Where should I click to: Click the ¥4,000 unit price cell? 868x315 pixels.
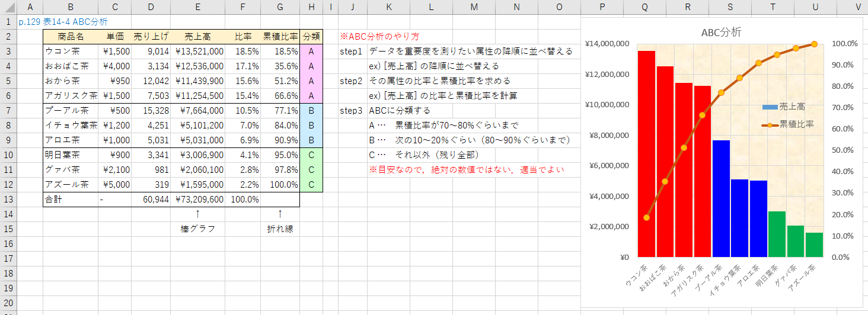pyautogui.click(x=115, y=66)
